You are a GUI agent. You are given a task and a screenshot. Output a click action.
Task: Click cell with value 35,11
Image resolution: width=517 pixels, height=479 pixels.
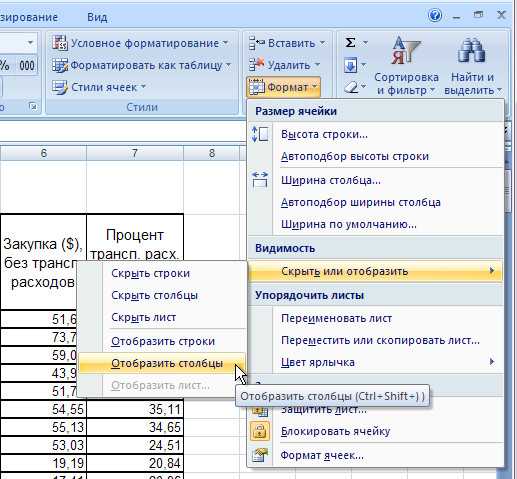pos(135,409)
